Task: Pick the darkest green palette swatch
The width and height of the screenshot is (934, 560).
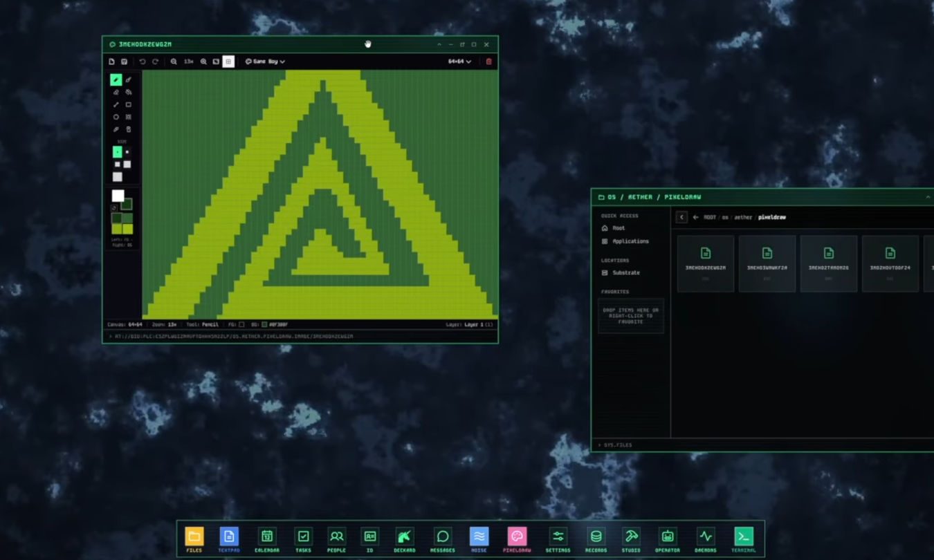Action: point(117,218)
